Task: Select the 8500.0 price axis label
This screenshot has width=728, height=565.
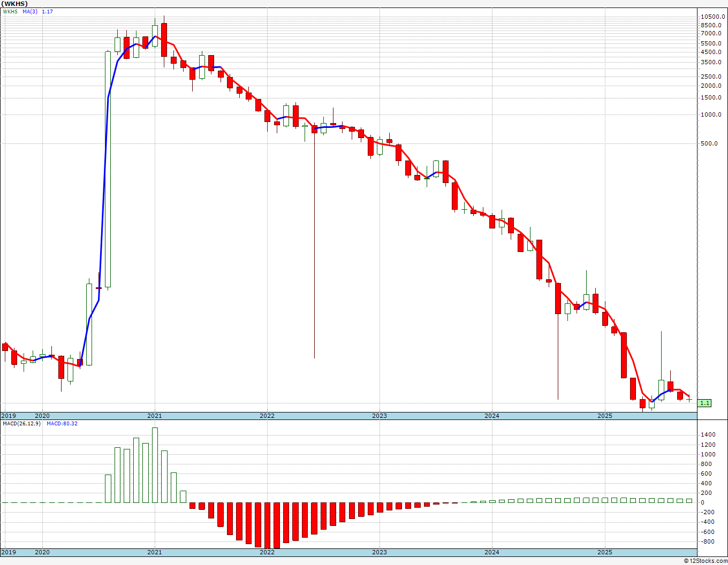Action: [712, 25]
